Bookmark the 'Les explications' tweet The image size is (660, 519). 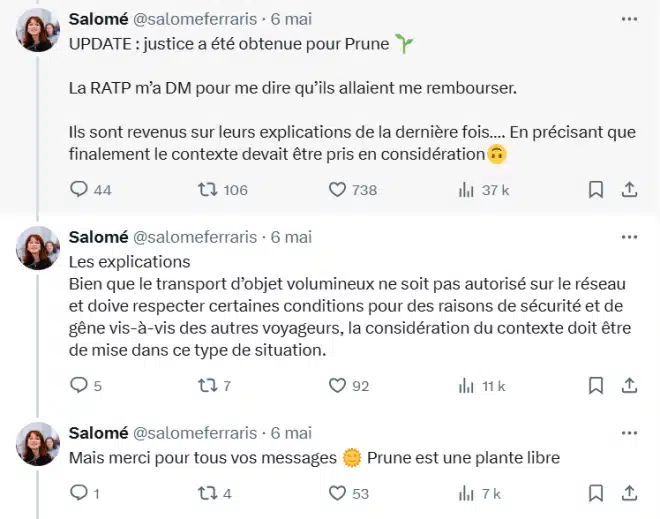tap(595, 385)
